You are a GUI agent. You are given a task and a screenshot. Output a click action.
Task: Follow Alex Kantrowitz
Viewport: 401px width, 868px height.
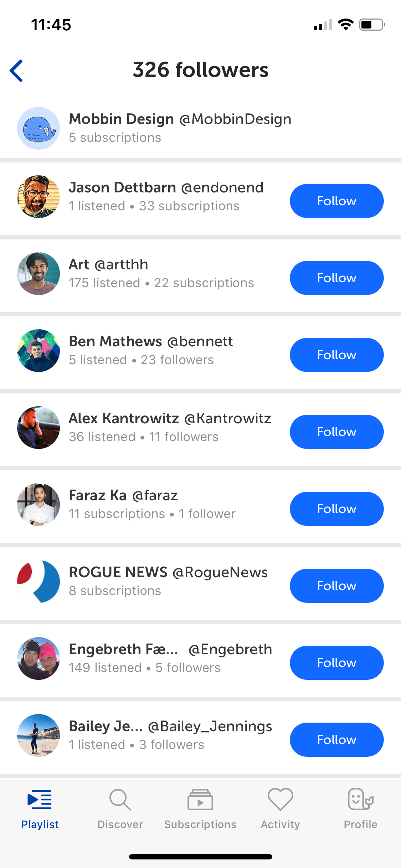(x=336, y=432)
